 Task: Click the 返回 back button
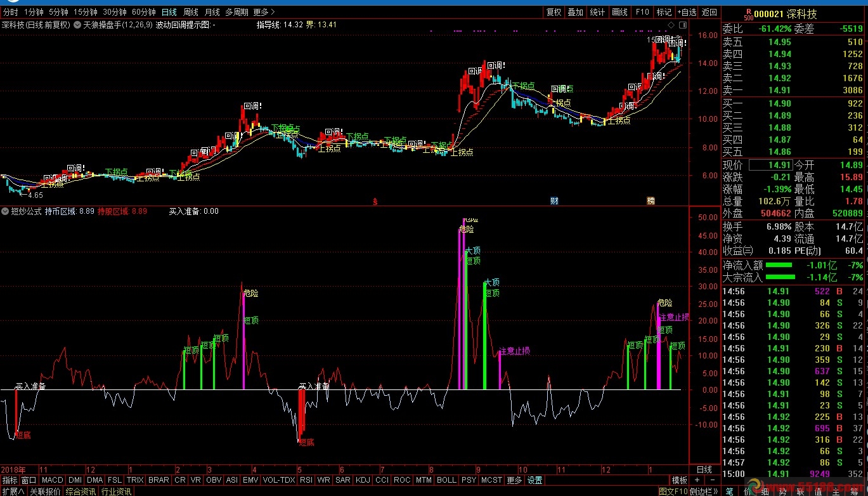point(709,12)
